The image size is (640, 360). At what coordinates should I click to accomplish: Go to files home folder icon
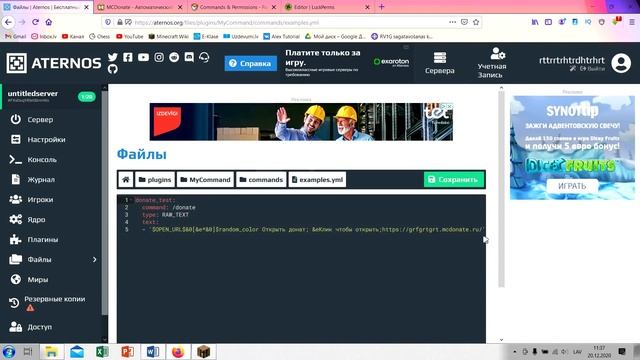[126, 180]
